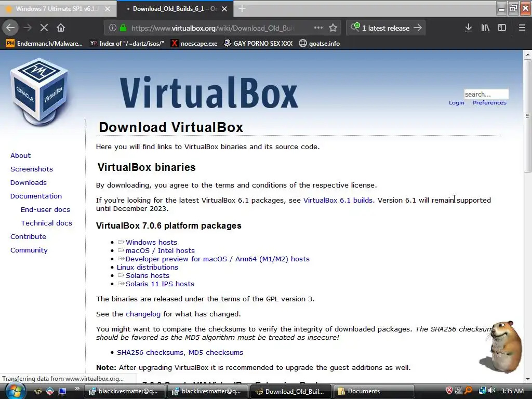Follow the VirtualBox 6.1 builds link
This screenshot has height=399, width=532.
pyautogui.click(x=338, y=200)
